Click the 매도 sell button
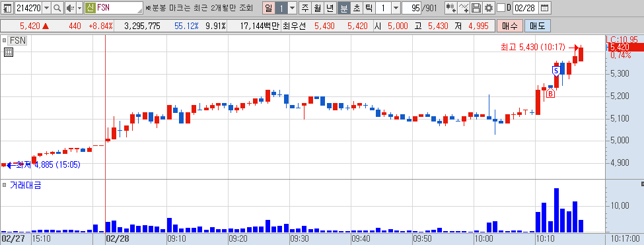 pyautogui.click(x=537, y=26)
